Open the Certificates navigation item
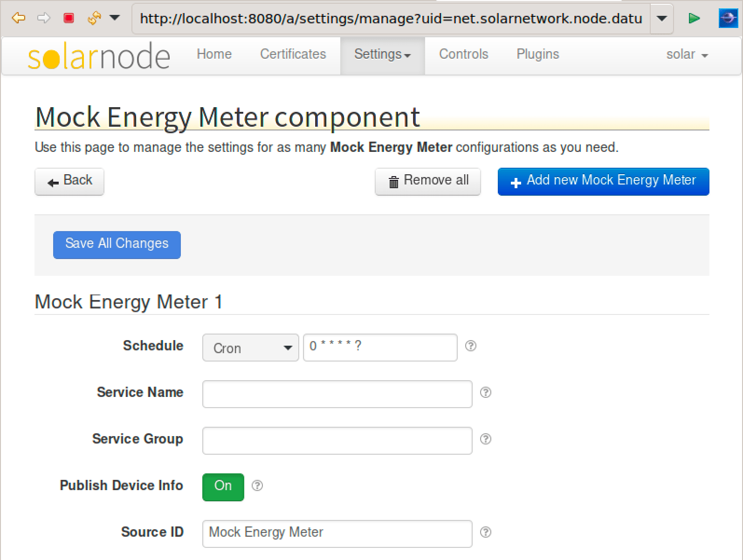 coord(293,55)
